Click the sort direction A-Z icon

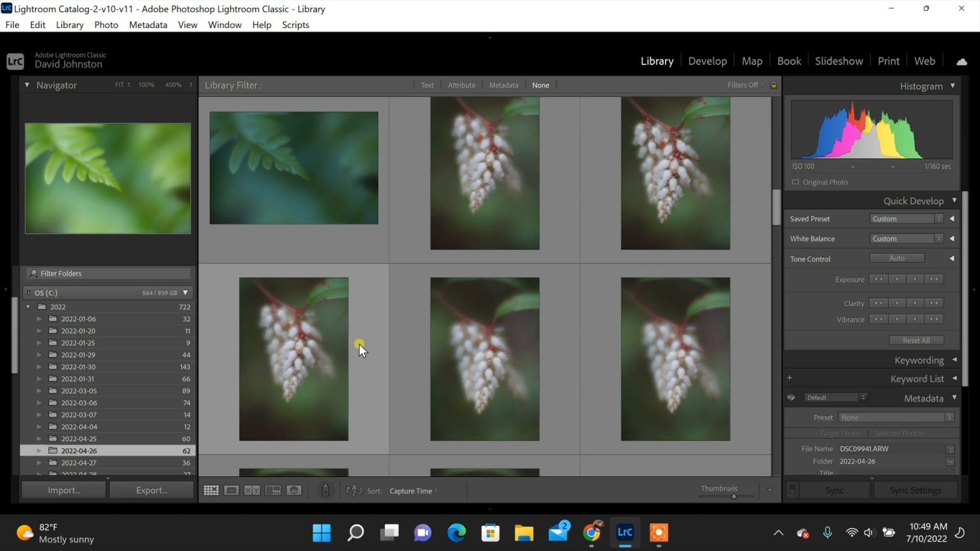pyautogui.click(x=353, y=490)
